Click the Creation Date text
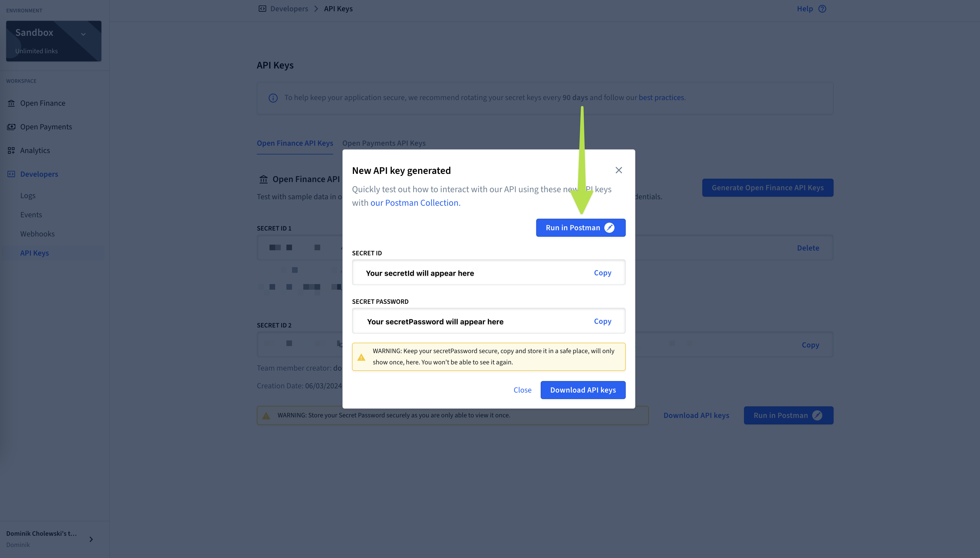This screenshot has height=558, width=980. click(x=299, y=386)
